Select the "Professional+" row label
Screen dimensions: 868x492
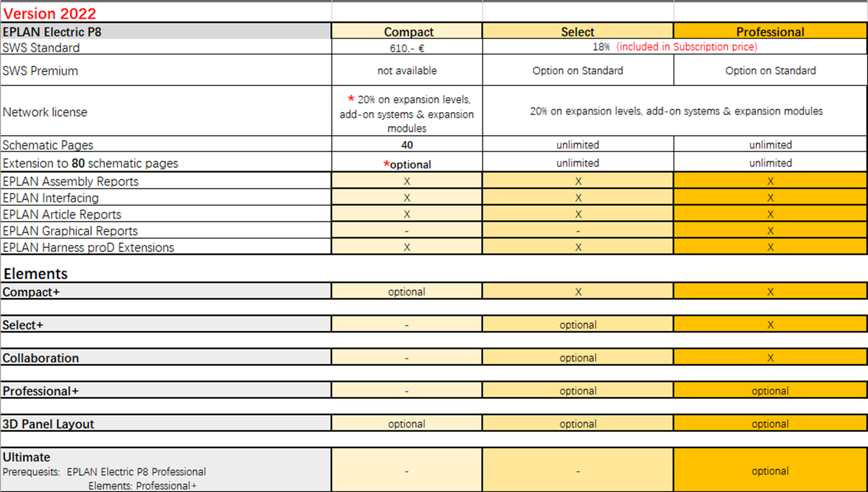click(x=41, y=391)
